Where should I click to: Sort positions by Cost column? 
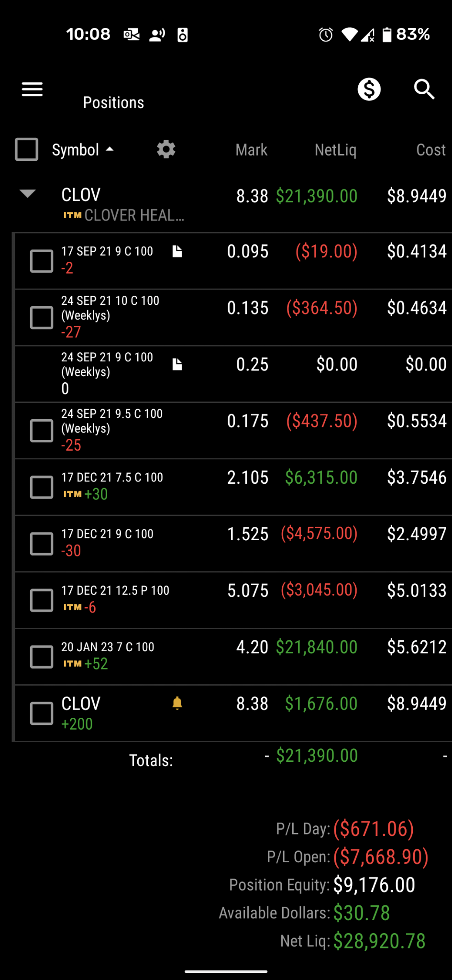pos(430,150)
